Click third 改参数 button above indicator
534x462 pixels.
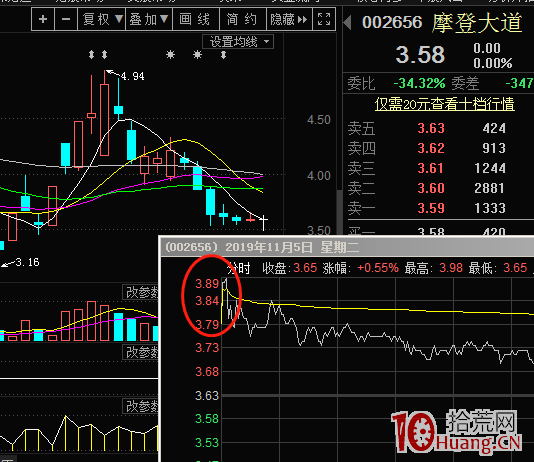point(141,406)
